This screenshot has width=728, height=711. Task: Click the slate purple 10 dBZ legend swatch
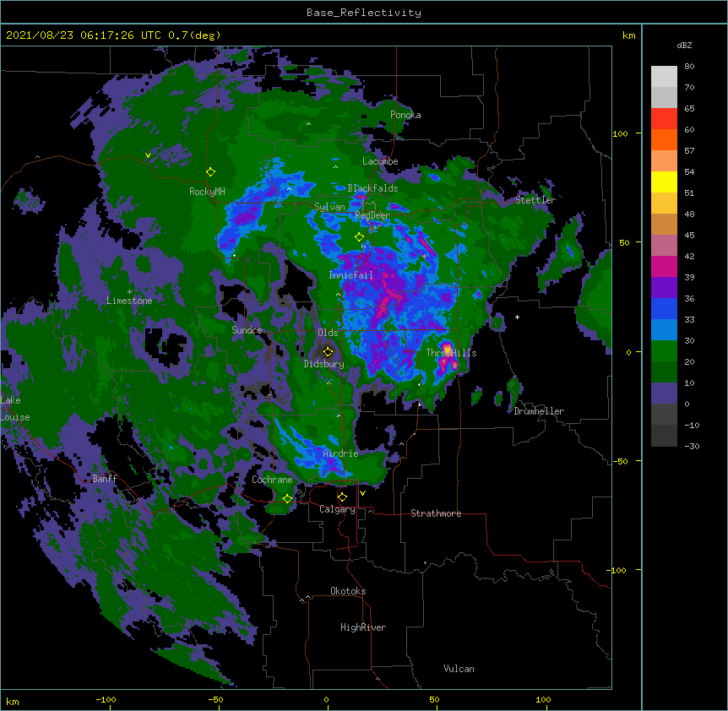point(664,393)
